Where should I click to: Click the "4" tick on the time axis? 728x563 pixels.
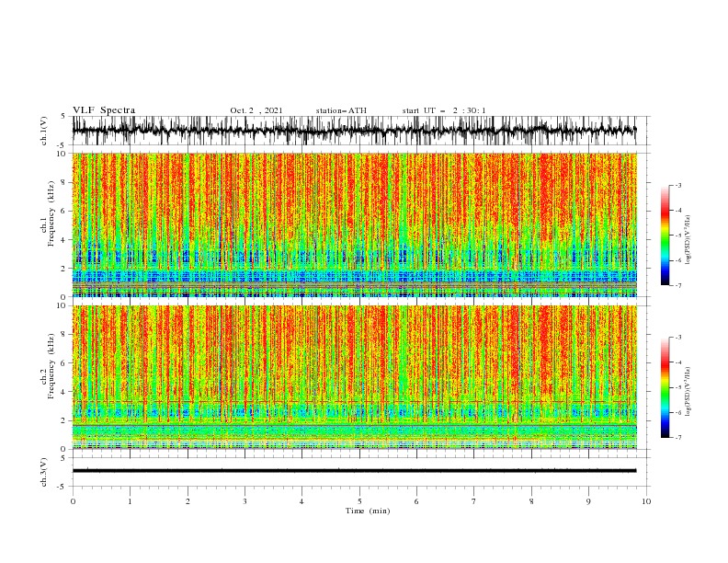(301, 501)
